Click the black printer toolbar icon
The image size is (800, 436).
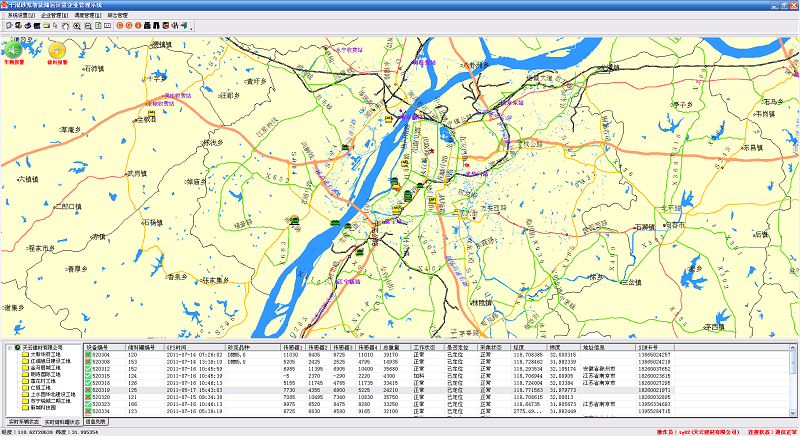pyautogui.click(x=147, y=25)
